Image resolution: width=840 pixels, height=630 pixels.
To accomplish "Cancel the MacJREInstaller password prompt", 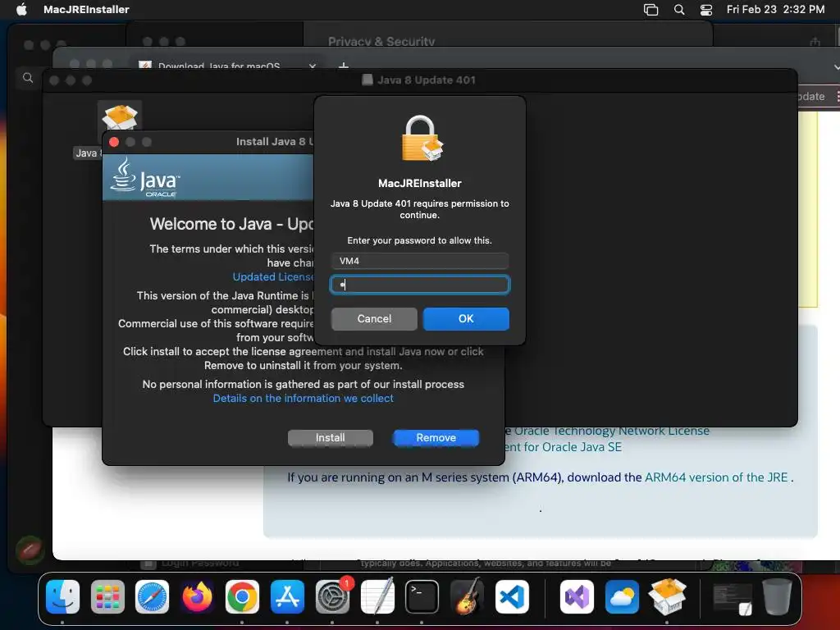I will [x=374, y=319].
